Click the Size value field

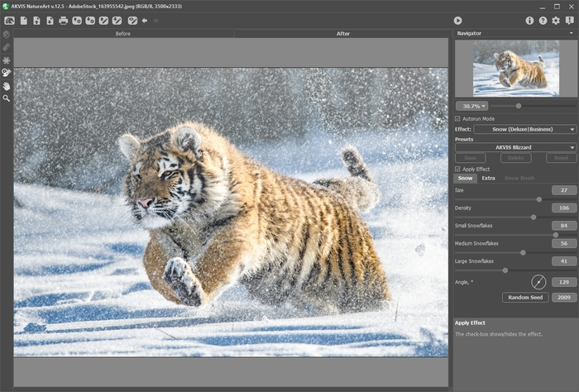(x=563, y=190)
